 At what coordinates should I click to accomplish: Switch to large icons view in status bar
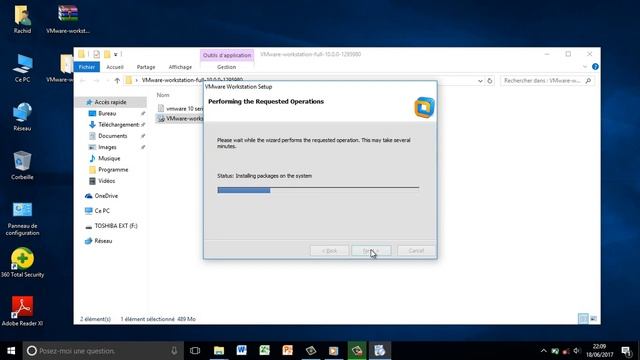click(x=593, y=318)
